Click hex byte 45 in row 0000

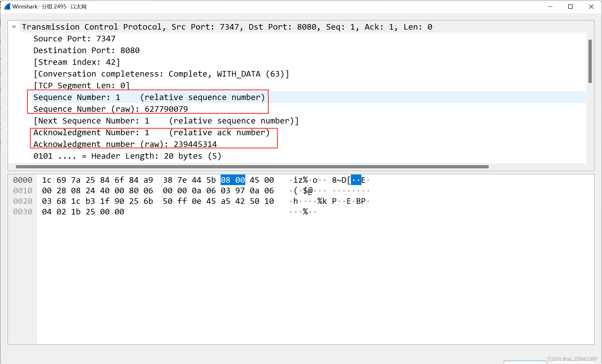(254, 180)
